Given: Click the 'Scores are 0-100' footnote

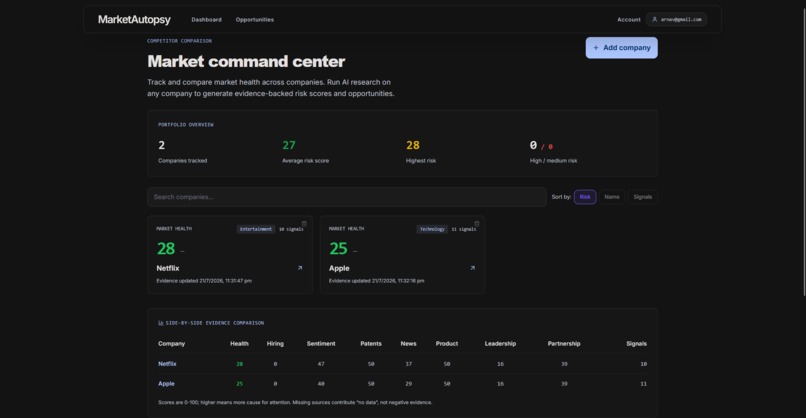Looking at the screenshot, I should 295,403.
